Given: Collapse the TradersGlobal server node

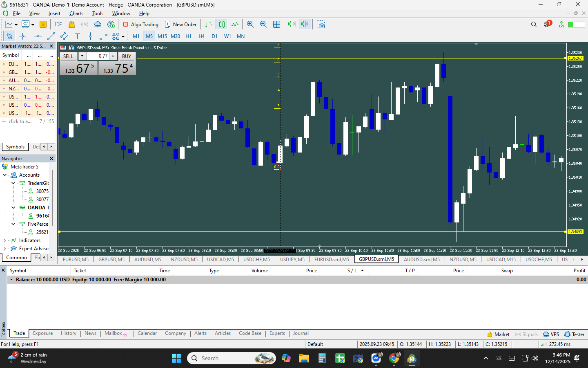Looking at the screenshot, I should pos(13,183).
